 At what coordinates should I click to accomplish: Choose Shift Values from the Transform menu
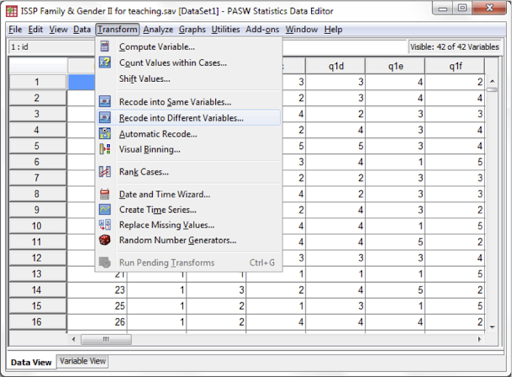click(x=145, y=79)
